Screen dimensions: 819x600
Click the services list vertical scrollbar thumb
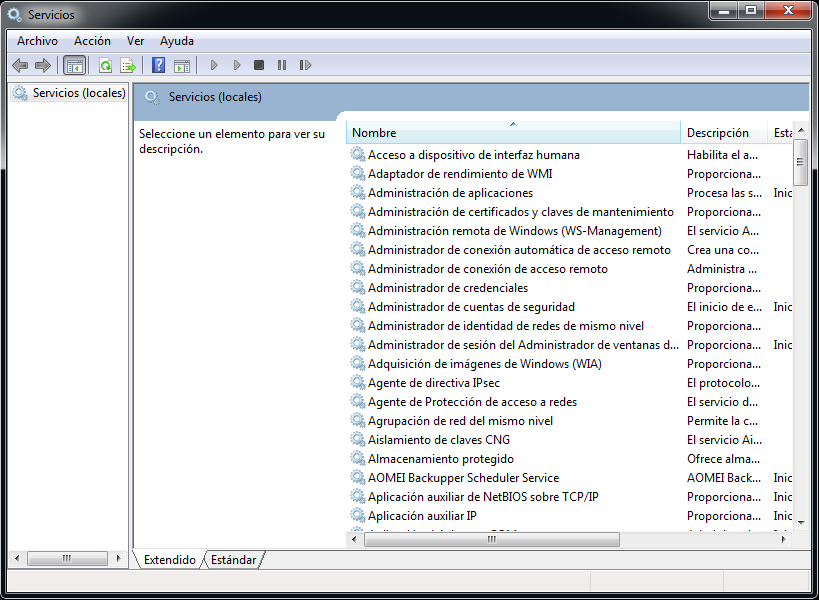point(800,162)
